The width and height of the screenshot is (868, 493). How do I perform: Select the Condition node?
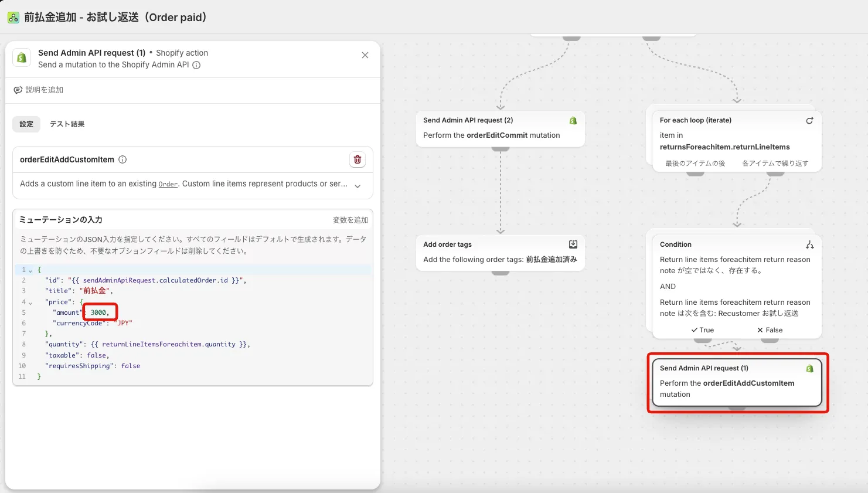(x=737, y=287)
